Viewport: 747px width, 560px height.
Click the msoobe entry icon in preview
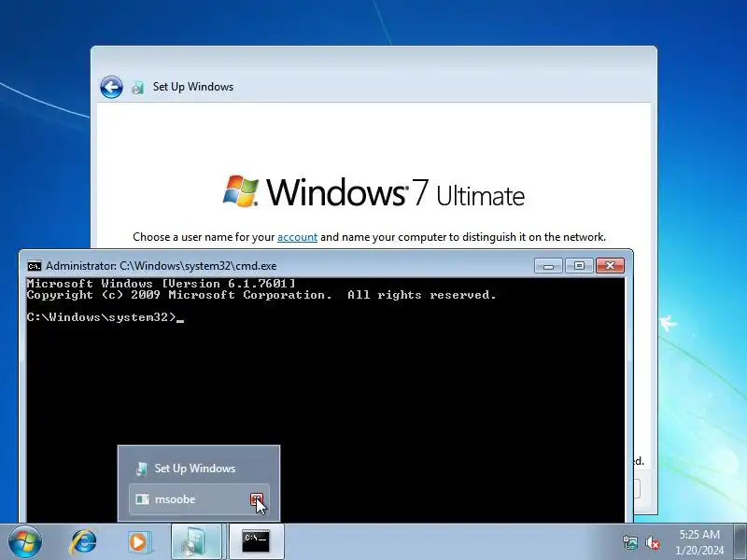coord(142,499)
